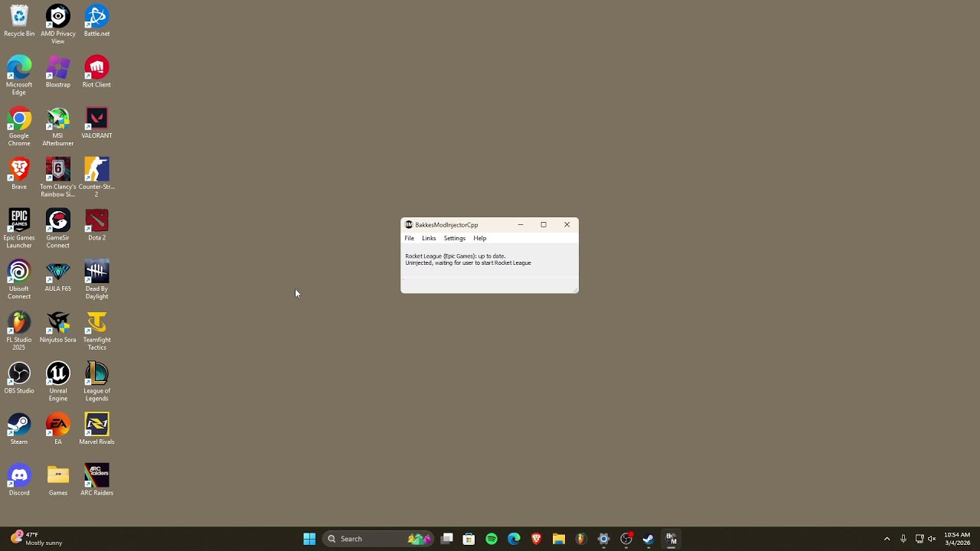Viewport: 980px width, 551px height.
Task: Select the Marvel Rivals desktop shortcut
Action: 96,429
